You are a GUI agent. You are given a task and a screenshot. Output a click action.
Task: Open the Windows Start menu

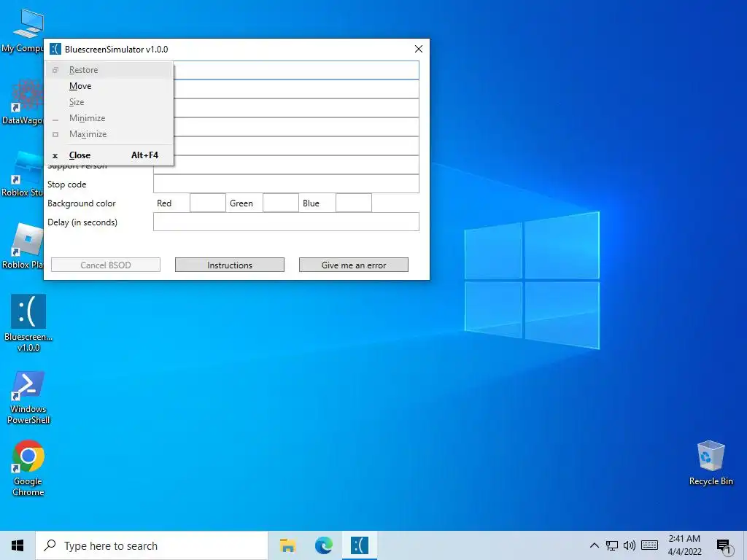18,545
